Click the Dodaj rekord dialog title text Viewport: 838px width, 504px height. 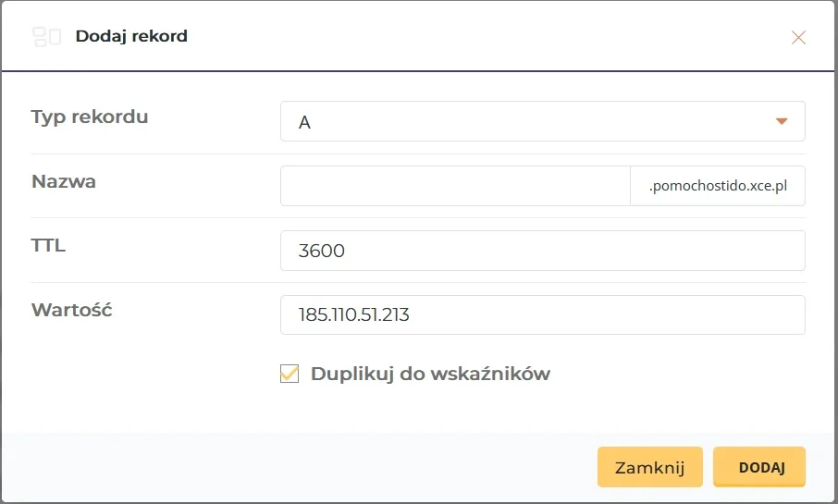[x=131, y=37]
